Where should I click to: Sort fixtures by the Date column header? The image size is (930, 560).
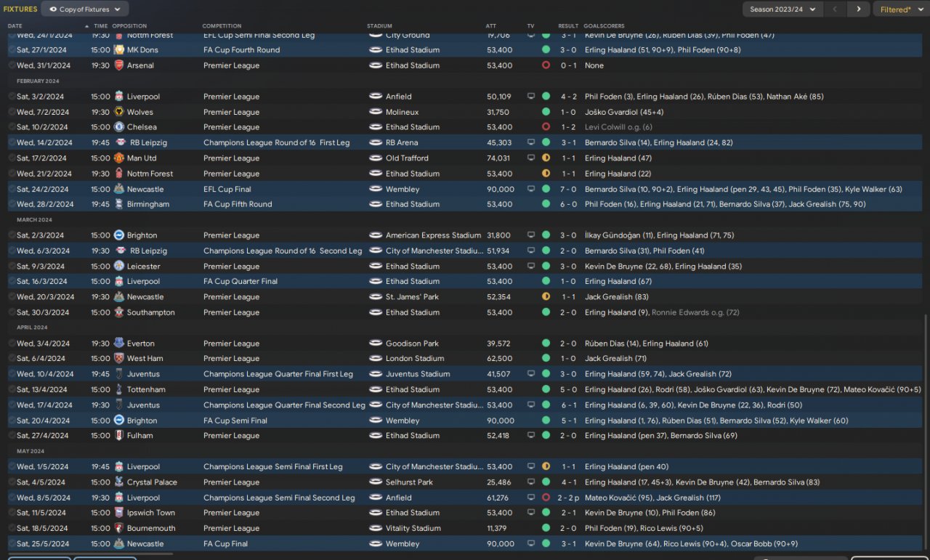click(15, 26)
